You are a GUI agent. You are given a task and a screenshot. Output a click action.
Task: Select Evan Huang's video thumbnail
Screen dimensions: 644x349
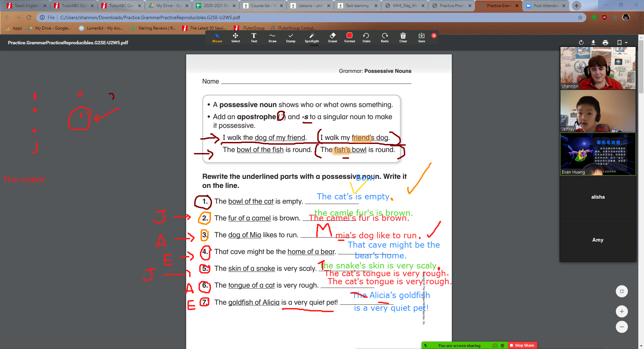pyautogui.click(x=598, y=154)
